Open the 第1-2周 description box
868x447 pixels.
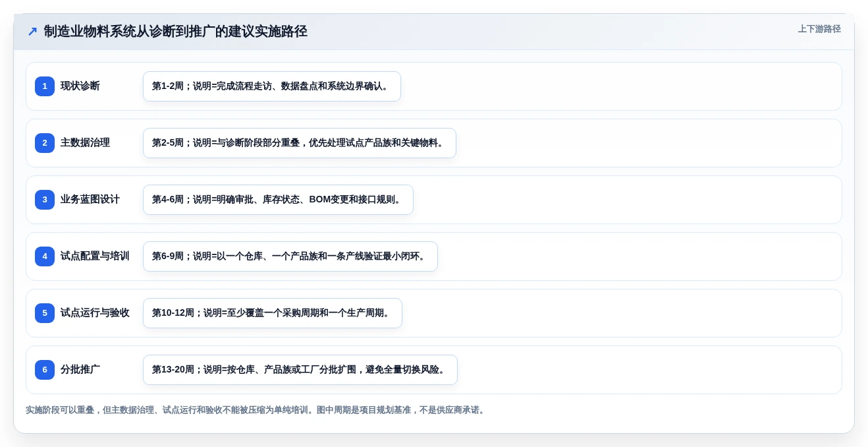[272, 86]
